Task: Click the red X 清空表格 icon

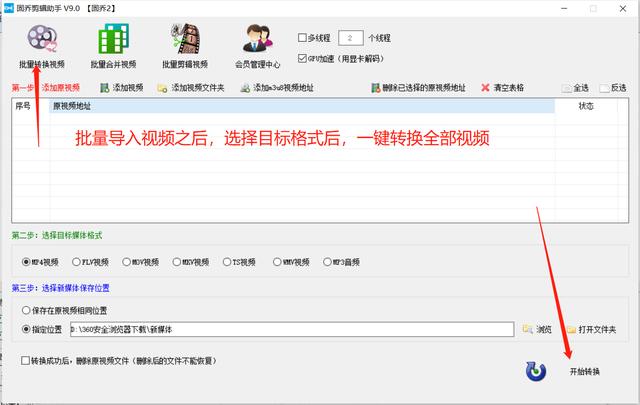Action: click(x=485, y=87)
